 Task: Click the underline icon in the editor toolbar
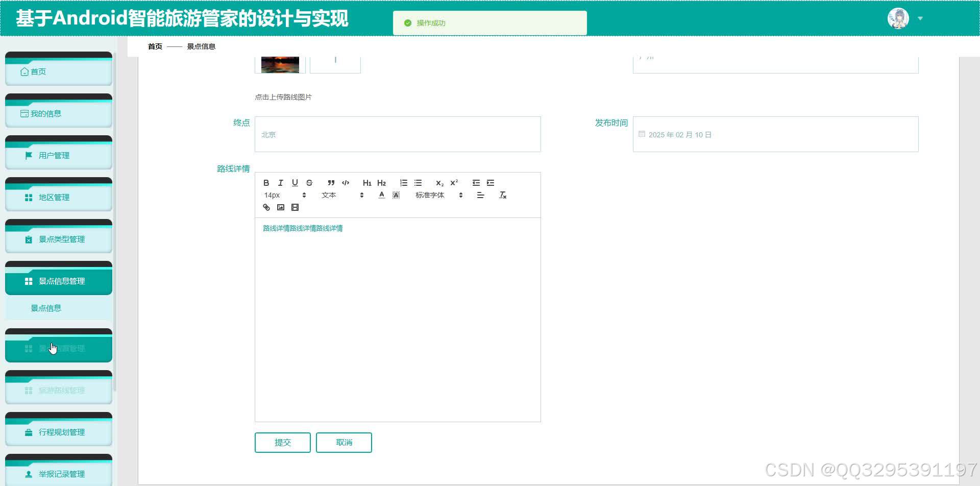(295, 182)
